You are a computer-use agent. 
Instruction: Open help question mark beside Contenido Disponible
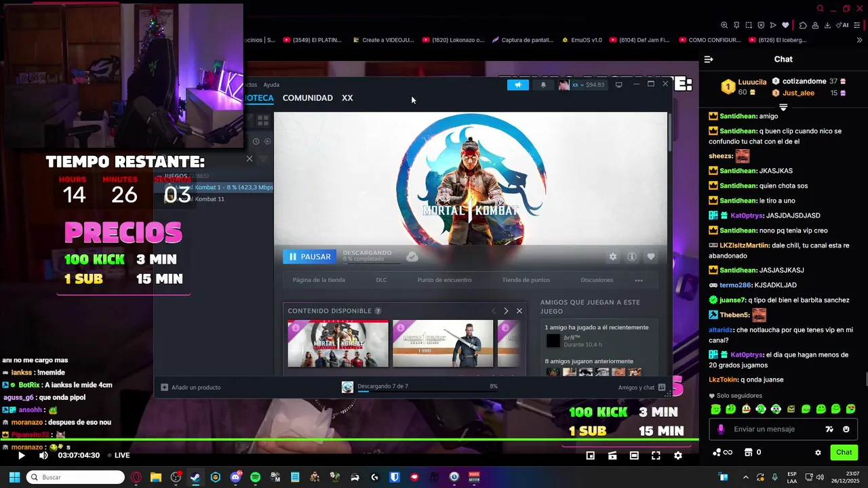[378, 311]
